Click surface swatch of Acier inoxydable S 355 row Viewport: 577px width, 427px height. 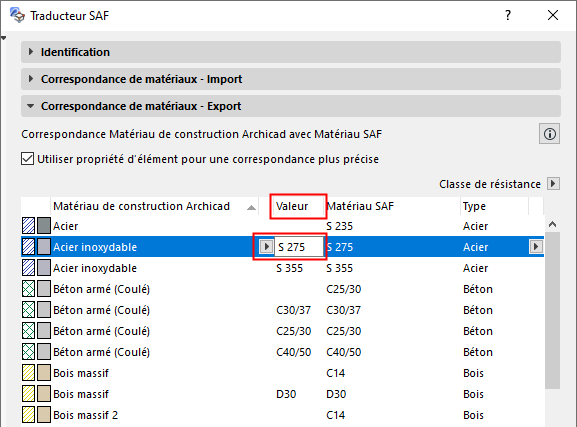point(44,268)
